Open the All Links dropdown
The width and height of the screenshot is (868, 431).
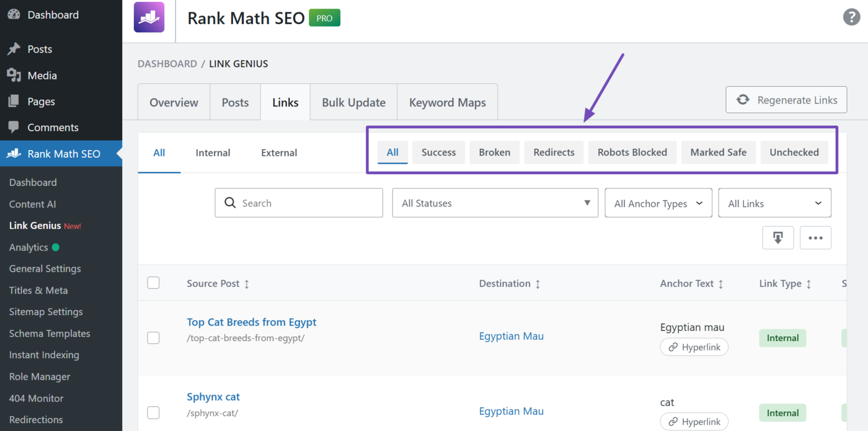coord(774,203)
